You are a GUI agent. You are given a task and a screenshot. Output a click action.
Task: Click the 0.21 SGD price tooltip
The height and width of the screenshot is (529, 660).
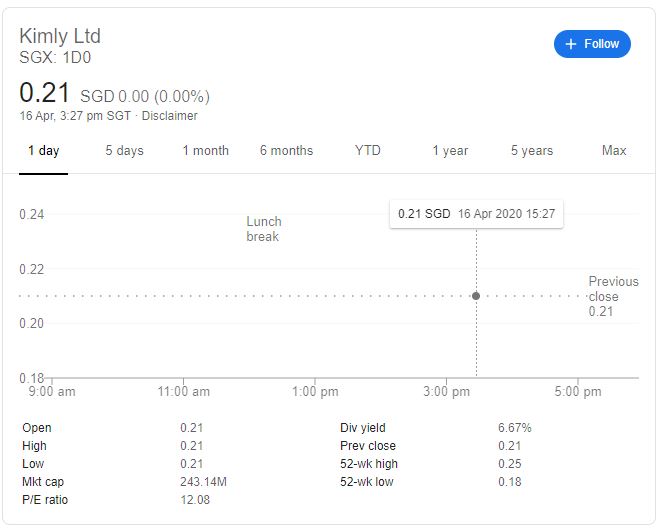pos(476,214)
